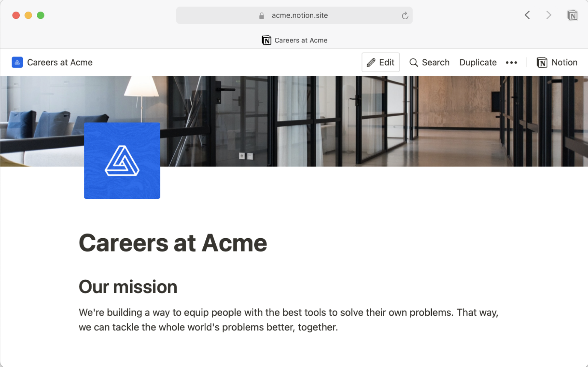Reload the page using the refresh icon

405,16
